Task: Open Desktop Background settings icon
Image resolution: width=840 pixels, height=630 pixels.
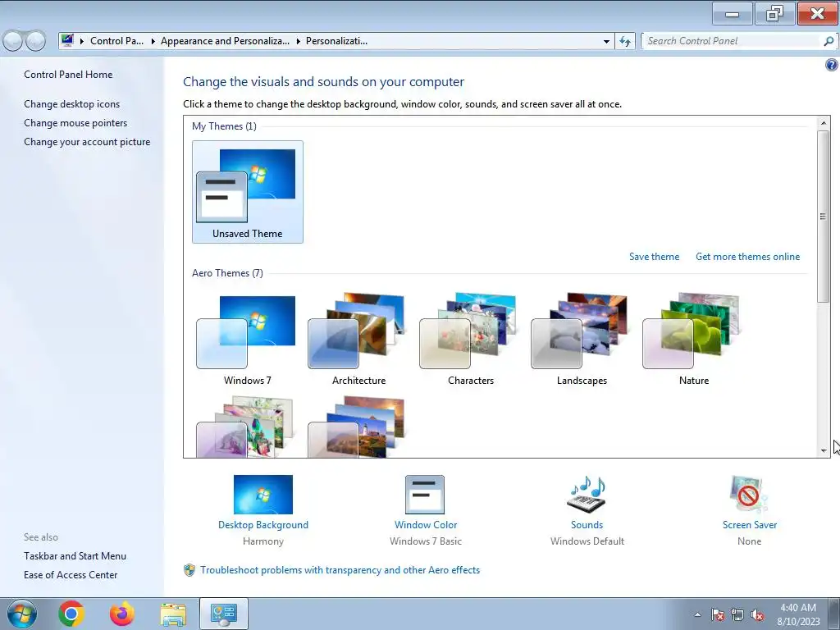Action: pos(263,495)
